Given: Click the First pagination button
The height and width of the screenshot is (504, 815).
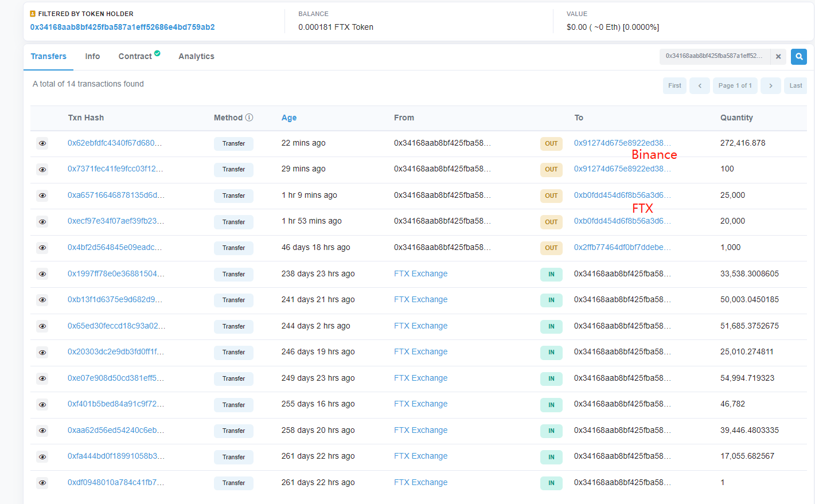Looking at the screenshot, I should pos(674,85).
